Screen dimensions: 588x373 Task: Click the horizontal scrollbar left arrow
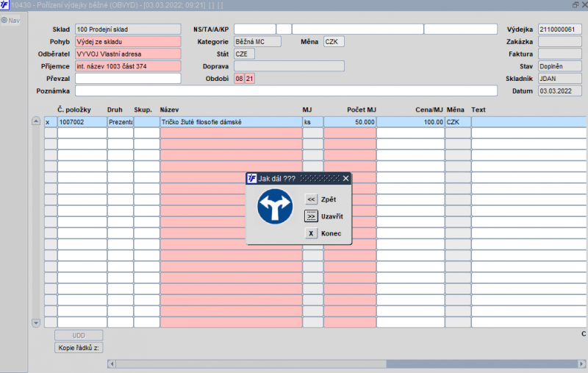[112, 363]
